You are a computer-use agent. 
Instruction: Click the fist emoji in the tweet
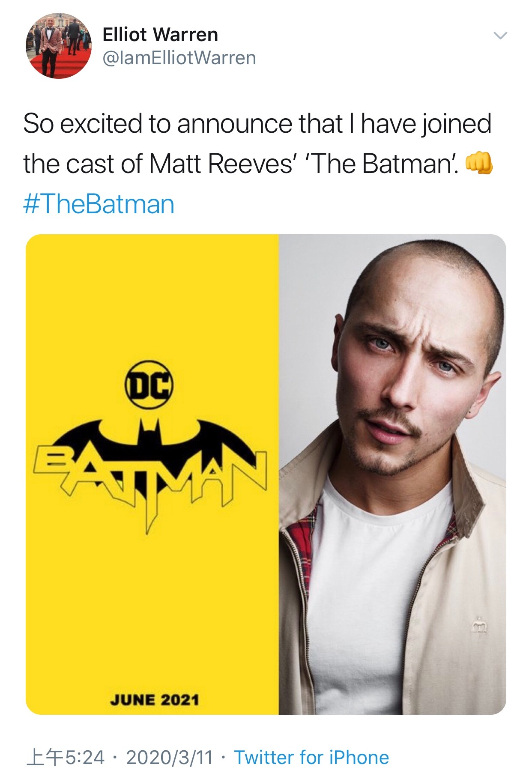[x=479, y=163]
